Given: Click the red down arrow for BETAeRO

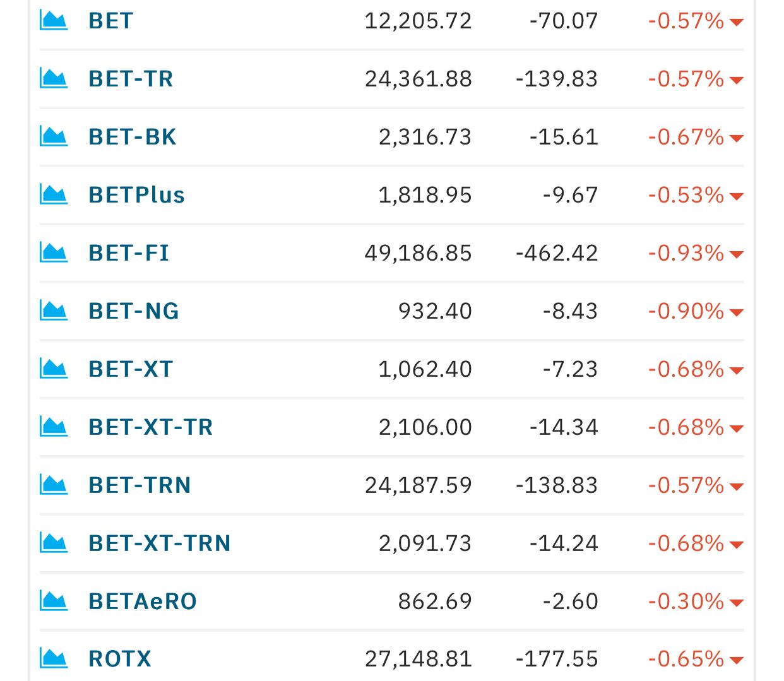Looking at the screenshot, I should click(x=736, y=603).
